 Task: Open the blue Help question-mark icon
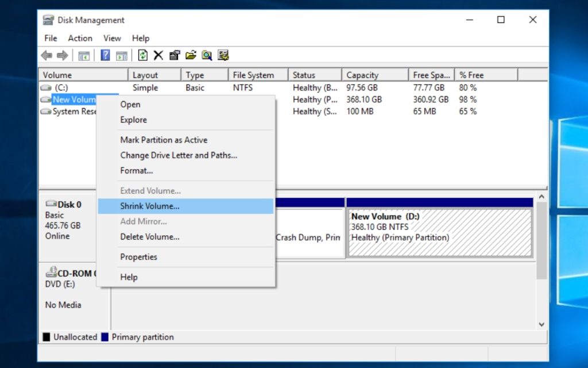tap(106, 55)
